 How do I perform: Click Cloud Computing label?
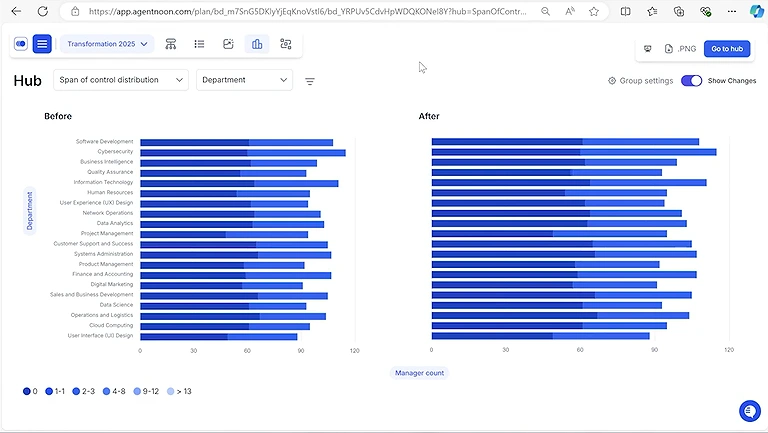tap(111, 325)
